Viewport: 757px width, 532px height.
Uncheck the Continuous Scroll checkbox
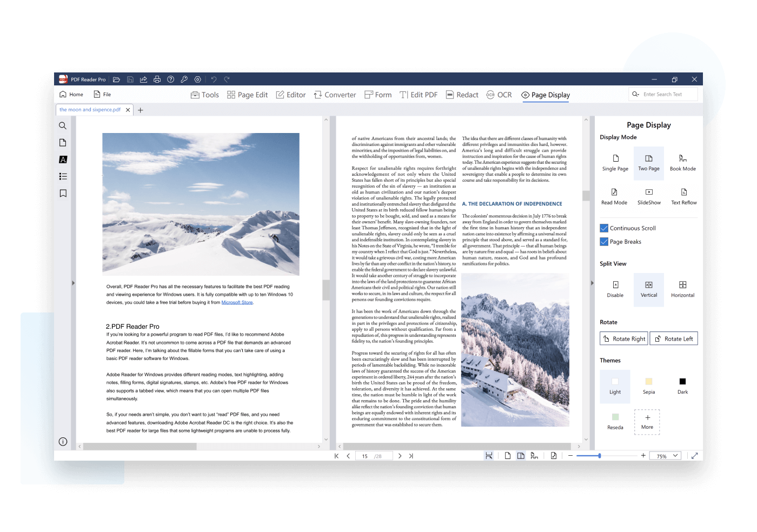[604, 228]
